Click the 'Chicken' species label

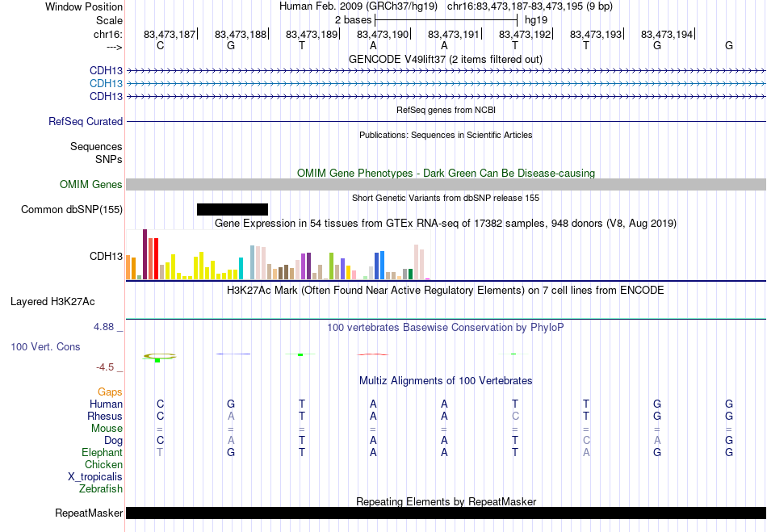(x=103, y=464)
